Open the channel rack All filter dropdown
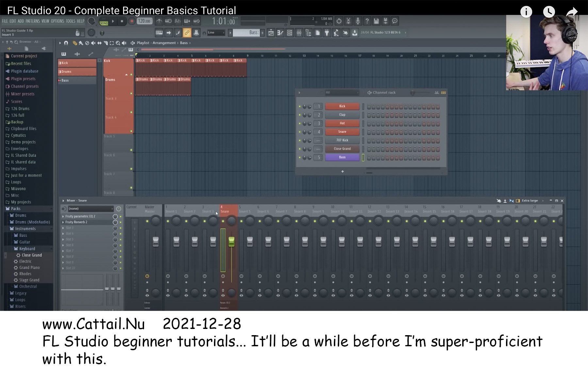The height and width of the screenshot is (377, 588). pos(342,93)
